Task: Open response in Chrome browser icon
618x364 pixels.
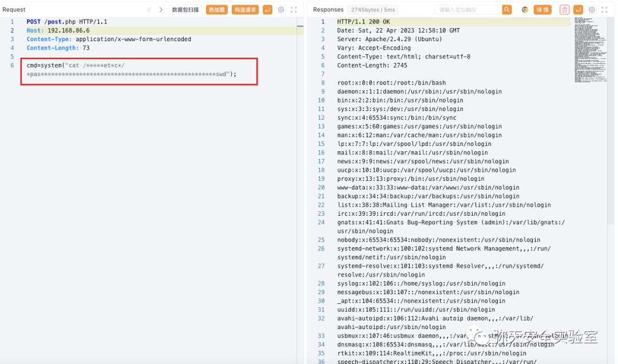Action: tap(525, 10)
